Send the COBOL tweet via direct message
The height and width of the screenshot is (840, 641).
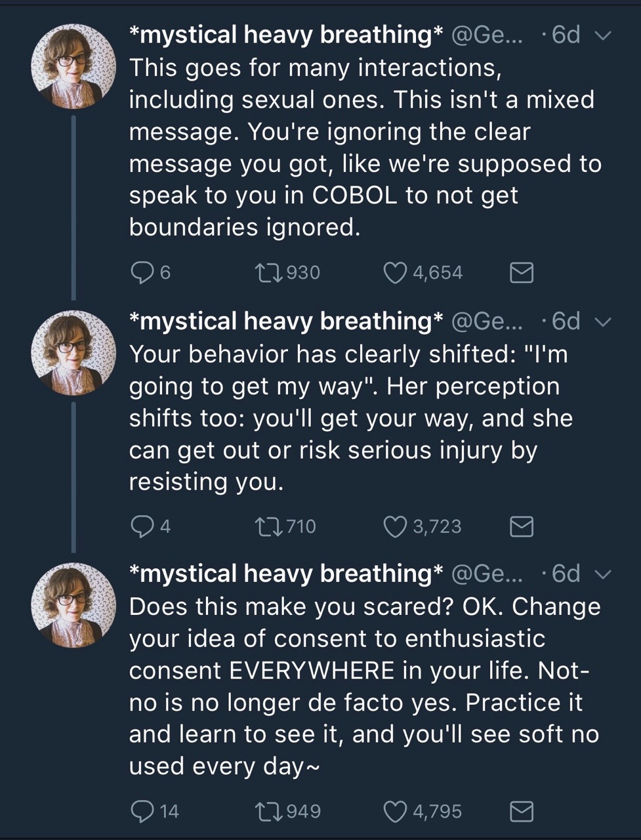[x=522, y=272]
